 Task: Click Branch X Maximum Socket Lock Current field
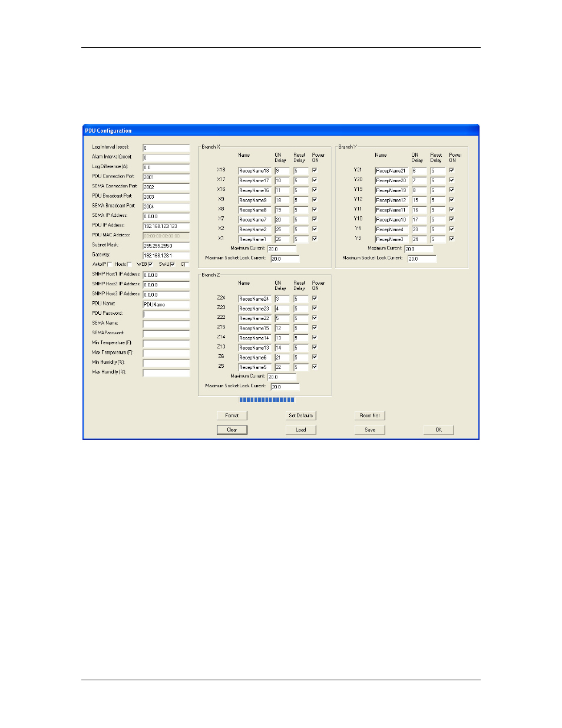[285, 259]
